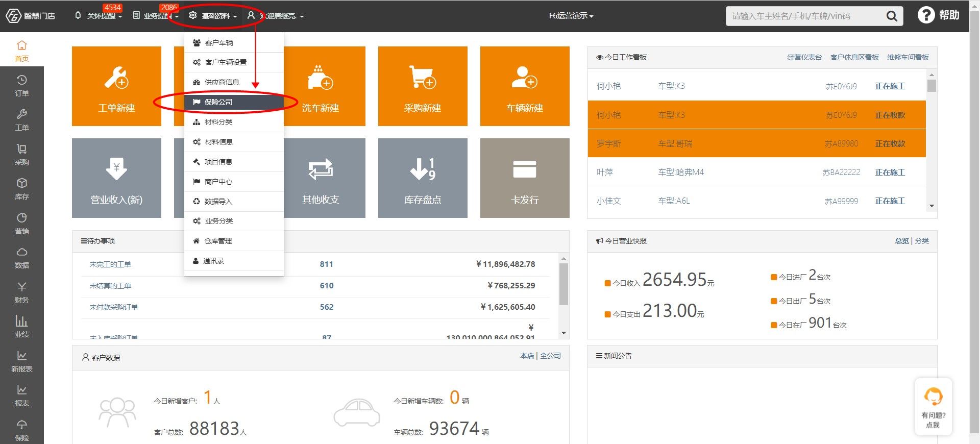Image resolution: width=980 pixels, height=444 pixels.
Task: Open 未结算的工单 todo item
Action: (110, 286)
